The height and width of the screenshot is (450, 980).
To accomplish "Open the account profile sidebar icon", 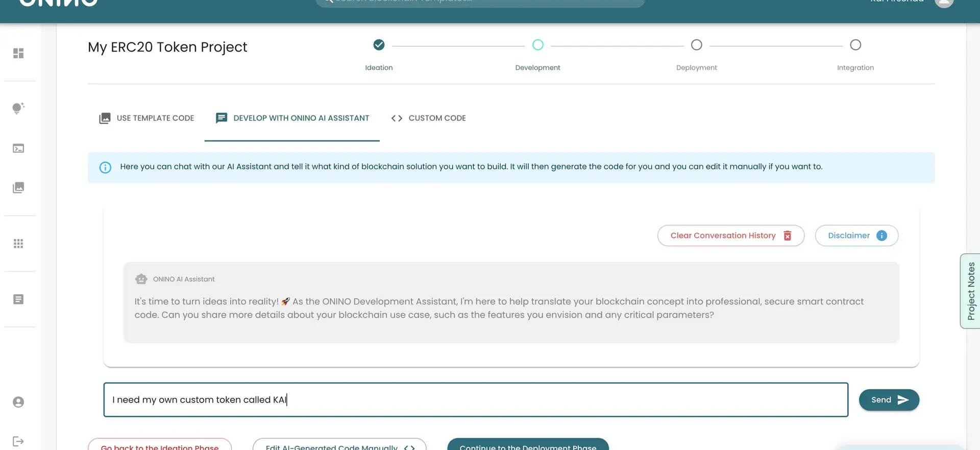I will tap(18, 402).
